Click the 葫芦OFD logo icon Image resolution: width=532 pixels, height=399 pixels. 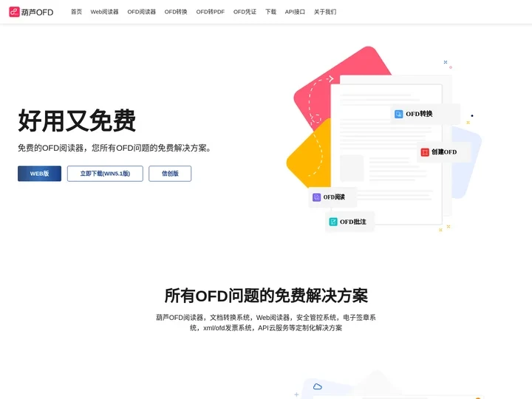[14, 12]
